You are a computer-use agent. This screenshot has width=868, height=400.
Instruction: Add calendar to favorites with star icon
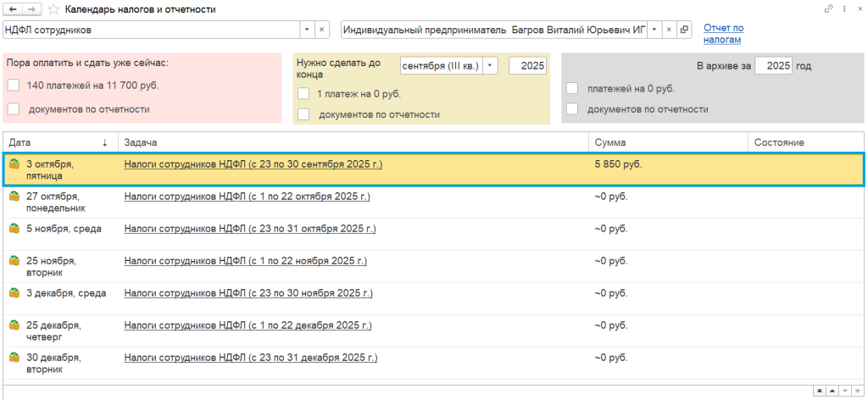tap(53, 9)
